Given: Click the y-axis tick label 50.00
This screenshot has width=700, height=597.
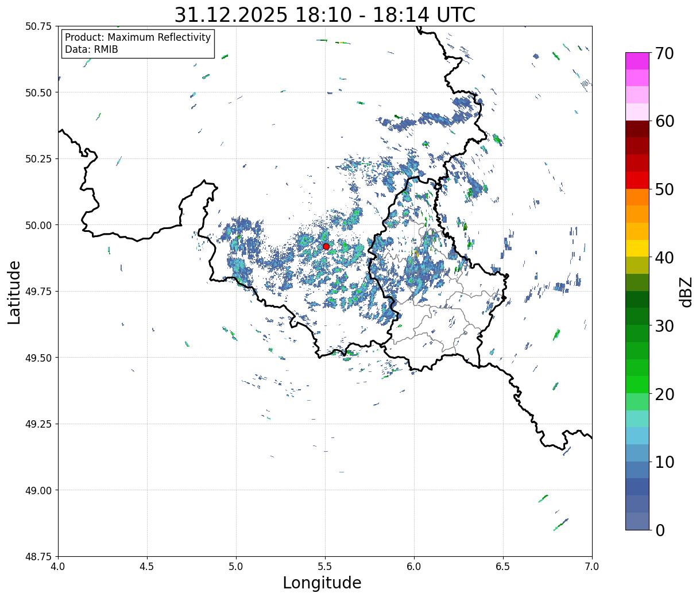Looking at the screenshot, I should pyautogui.click(x=38, y=225).
